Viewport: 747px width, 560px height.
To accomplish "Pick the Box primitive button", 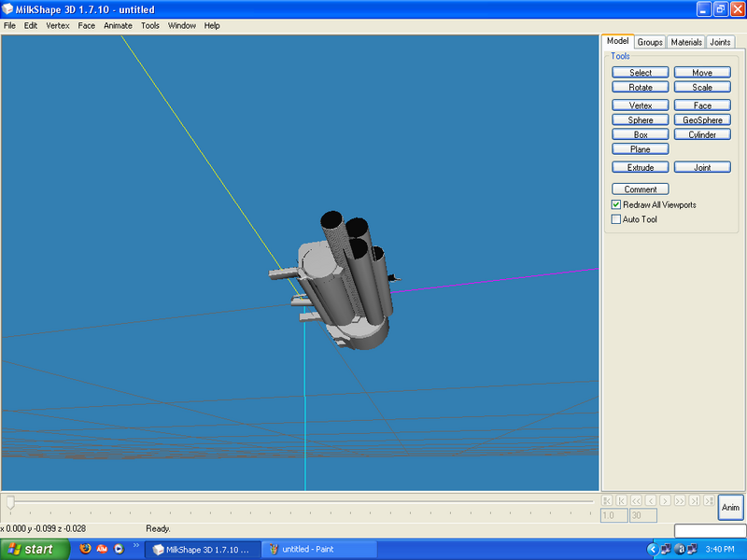I will tap(641, 134).
